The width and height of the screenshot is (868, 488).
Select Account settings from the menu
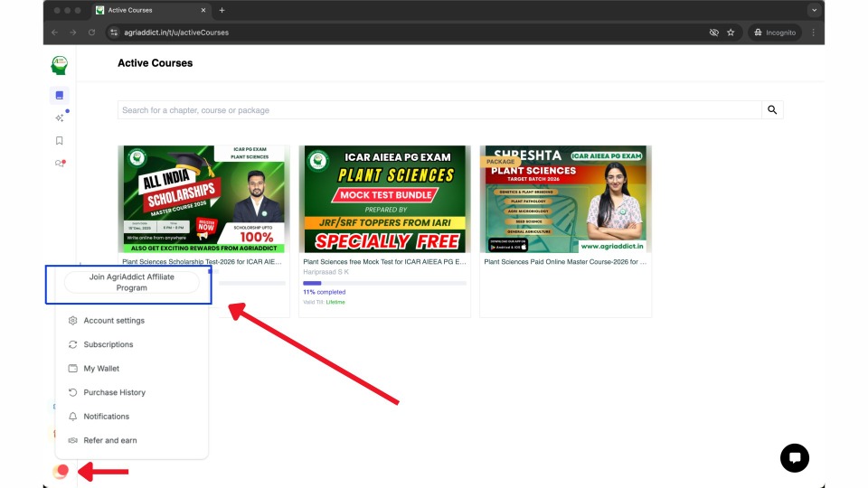(114, 321)
